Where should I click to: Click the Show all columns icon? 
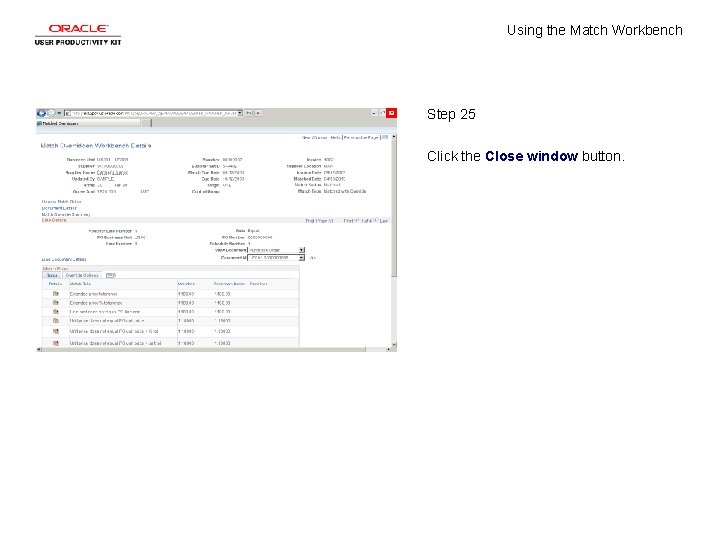coord(111,275)
